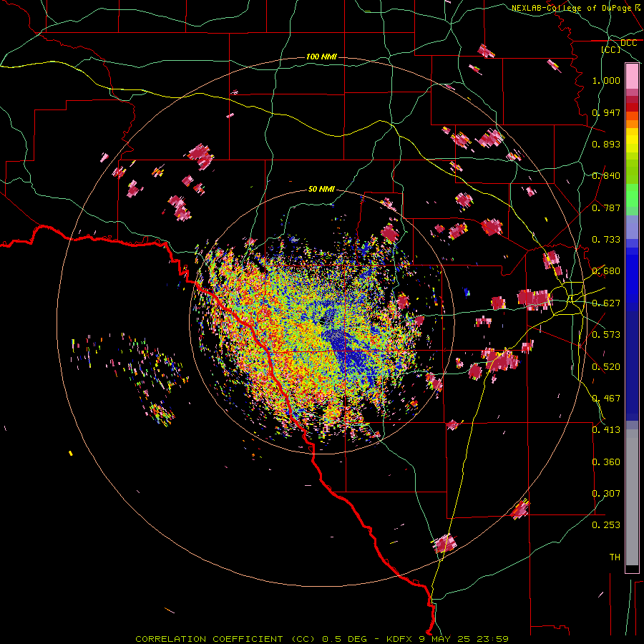This screenshot has width=644, height=644.
Task: Click the 0.893 scale value
Action: click(x=606, y=144)
